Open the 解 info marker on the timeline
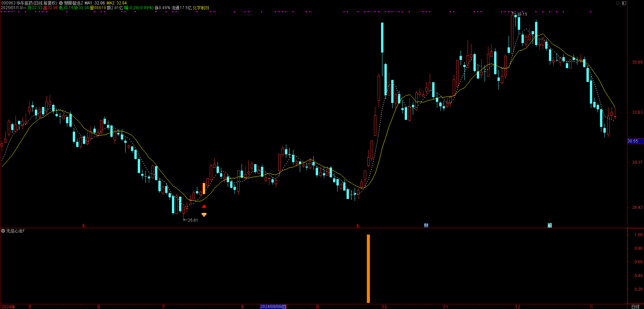Screen dimensions: 644x309 (550, 225)
